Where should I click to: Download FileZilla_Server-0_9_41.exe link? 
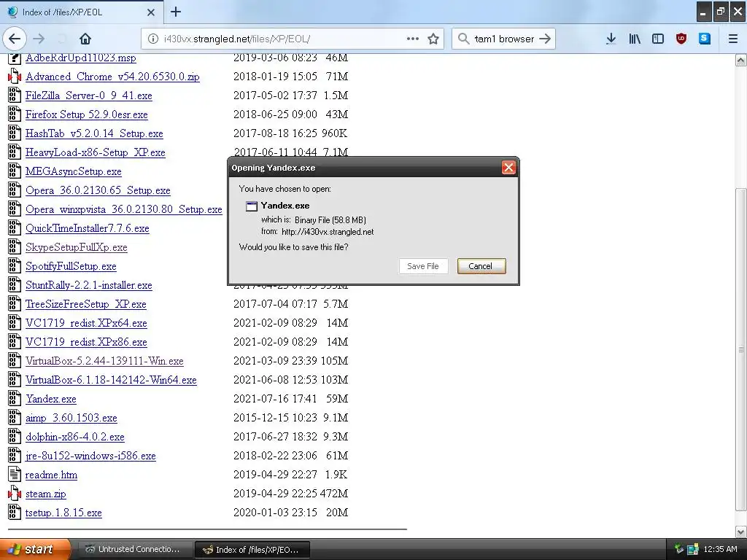pos(88,96)
